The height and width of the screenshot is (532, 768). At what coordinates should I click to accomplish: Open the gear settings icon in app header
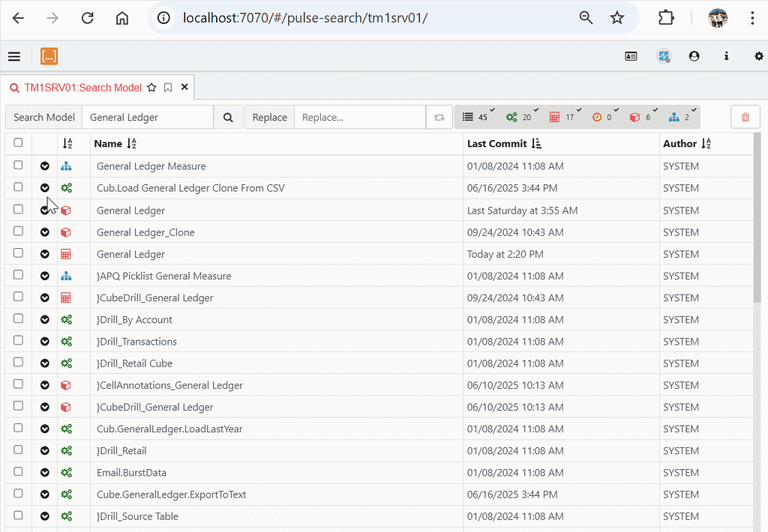click(x=758, y=56)
